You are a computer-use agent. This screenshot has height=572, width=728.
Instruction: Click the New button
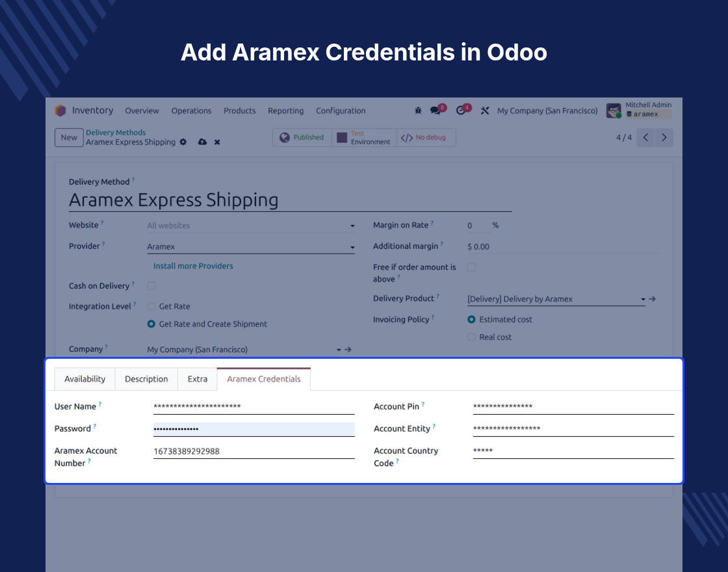coord(69,137)
